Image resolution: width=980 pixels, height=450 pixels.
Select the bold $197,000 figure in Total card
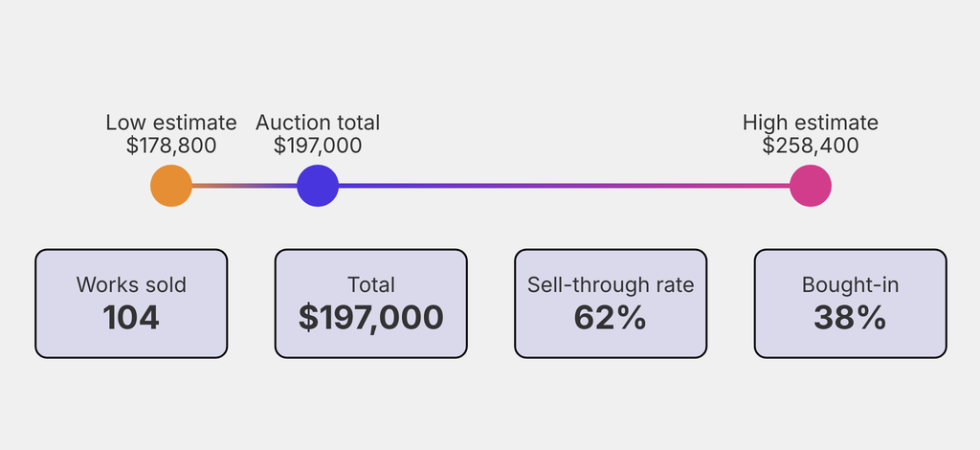(x=371, y=317)
